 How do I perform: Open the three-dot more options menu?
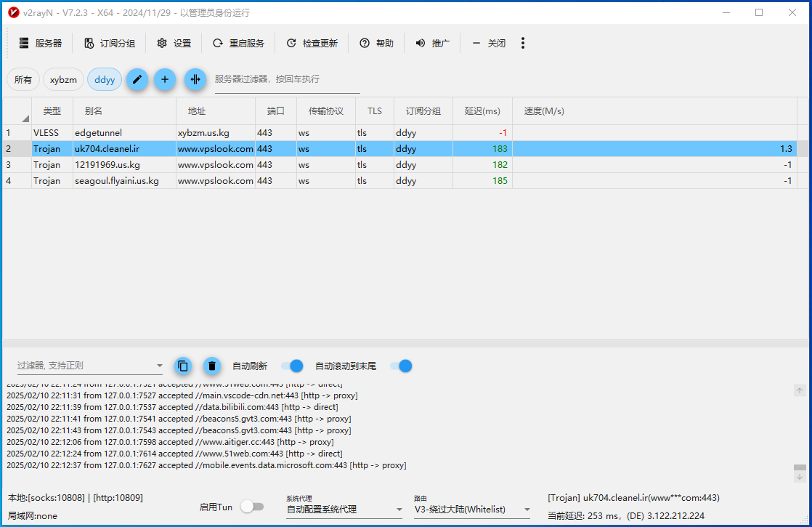522,44
